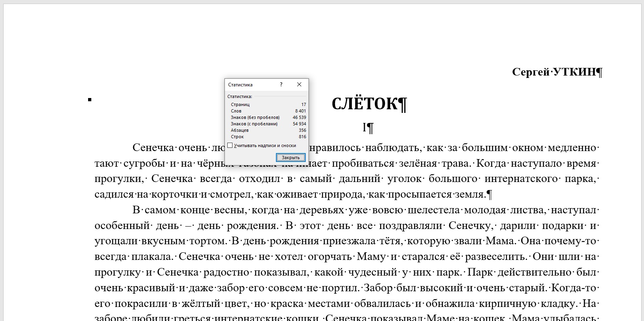This screenshot has height=321, width=644.
Task: Click the square heading marker left of СЛЁТОК
Action: [90, 100]
